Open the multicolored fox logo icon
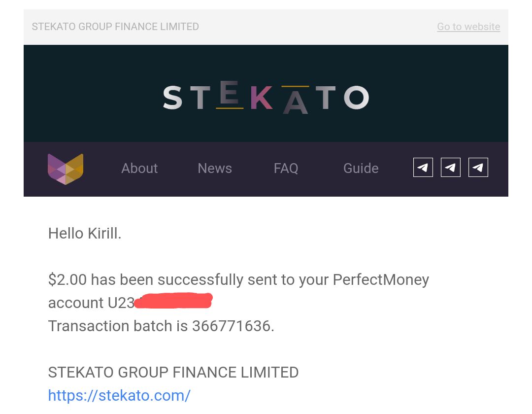This screenshot has width=532, height=414. click(x=66, y=169)
